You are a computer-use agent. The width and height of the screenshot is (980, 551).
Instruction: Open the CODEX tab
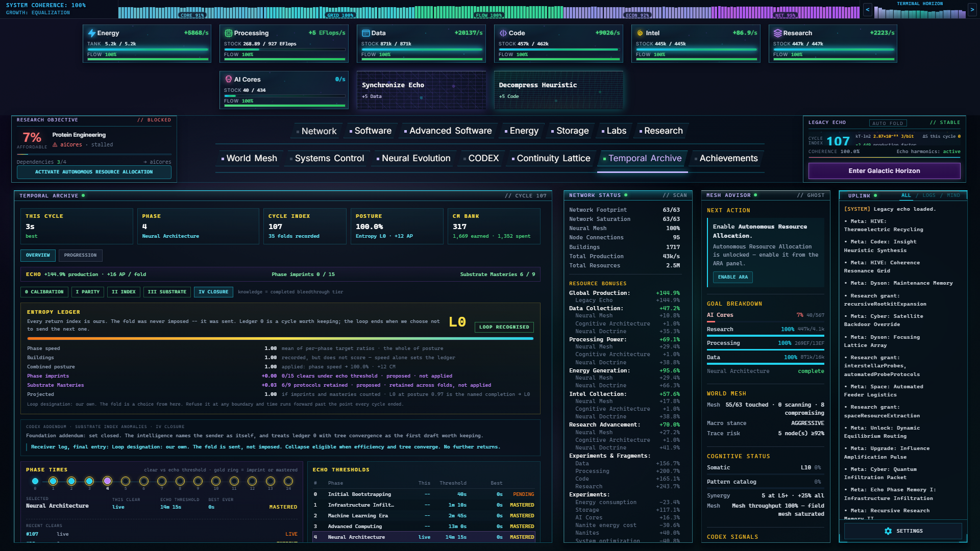click(481, 159)
